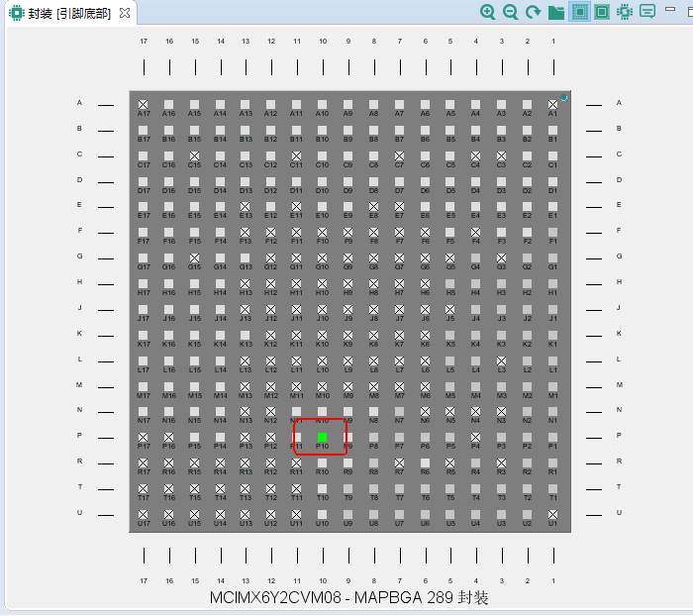Select pin G15 in row G
This screenshot has height=616, width=693.
tap(194, 257)
